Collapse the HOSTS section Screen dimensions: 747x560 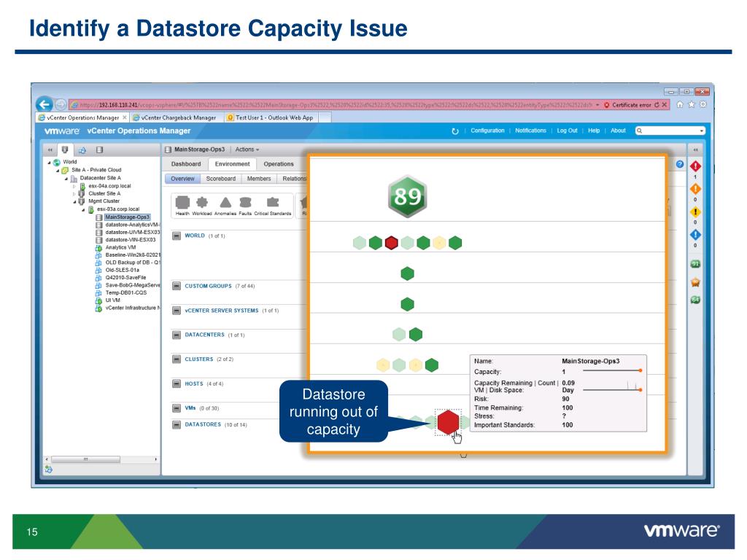pyautogui.click(x=177, y=384)
